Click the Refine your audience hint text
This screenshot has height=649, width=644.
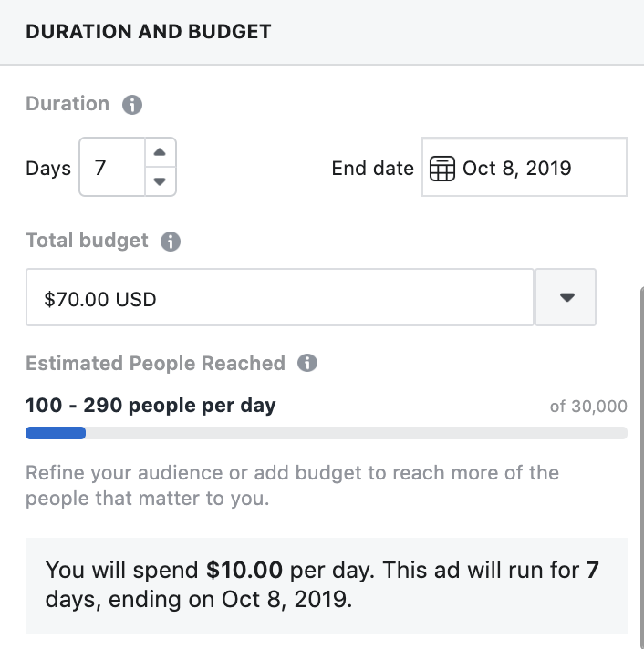(x=293, y=486)
